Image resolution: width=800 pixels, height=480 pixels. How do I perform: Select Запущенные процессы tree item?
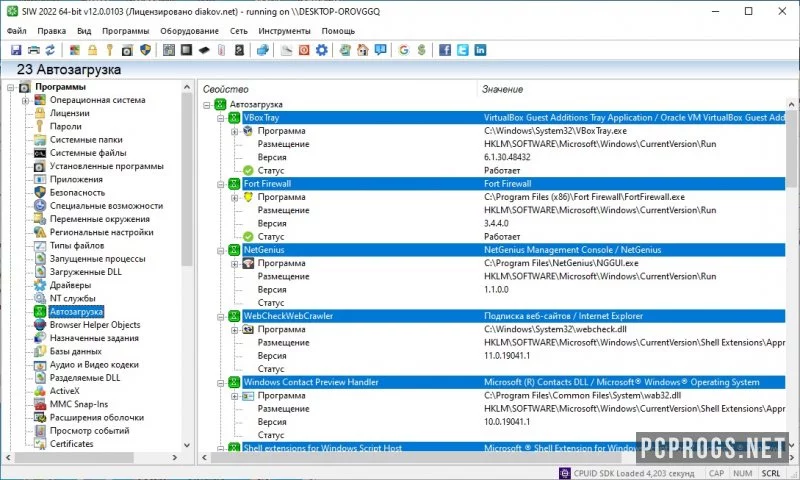click(x=97, y=259)
